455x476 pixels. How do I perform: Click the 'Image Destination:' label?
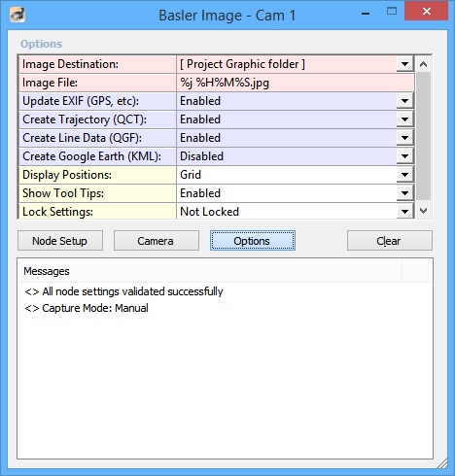pos(70,64)
